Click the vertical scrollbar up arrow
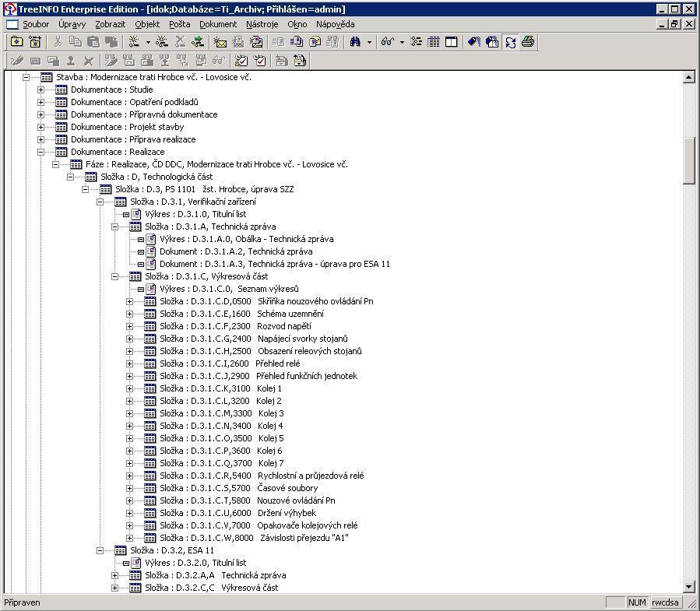 click(689, 78)
